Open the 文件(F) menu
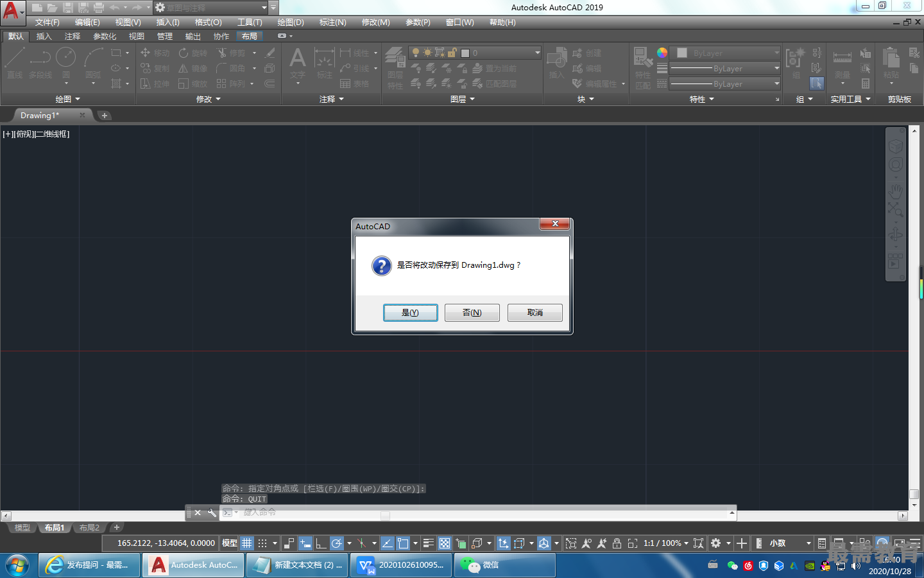 coord(47,22)
